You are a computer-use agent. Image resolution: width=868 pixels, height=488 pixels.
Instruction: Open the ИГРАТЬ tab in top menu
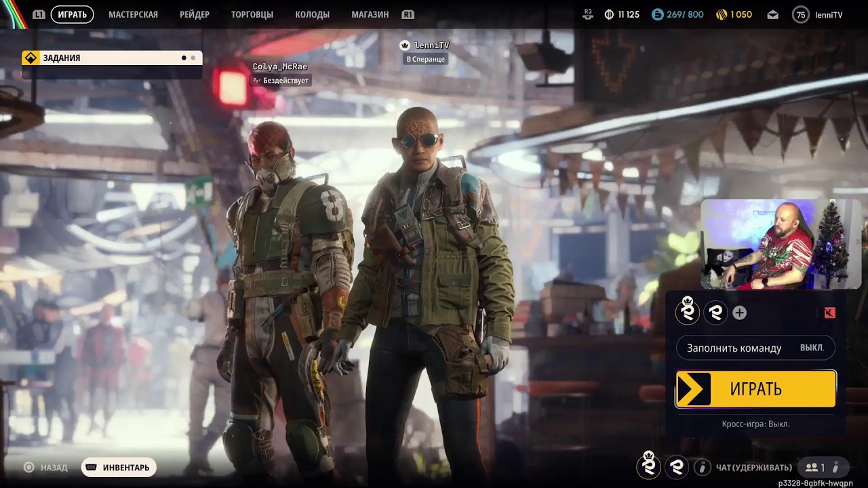[x=72, y=14]
